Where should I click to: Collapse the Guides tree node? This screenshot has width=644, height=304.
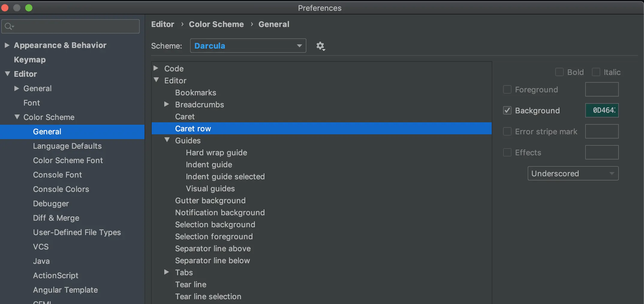pyautogui.click(x=167, y=140)
